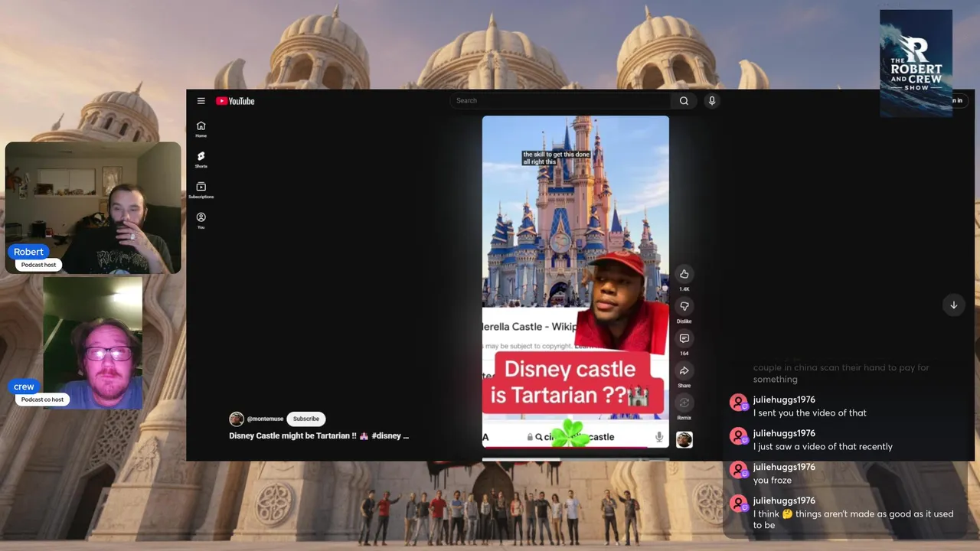Open Shorts in YouTube sidebar
Screen dimensions: 980x551
[x=201, y=159]
